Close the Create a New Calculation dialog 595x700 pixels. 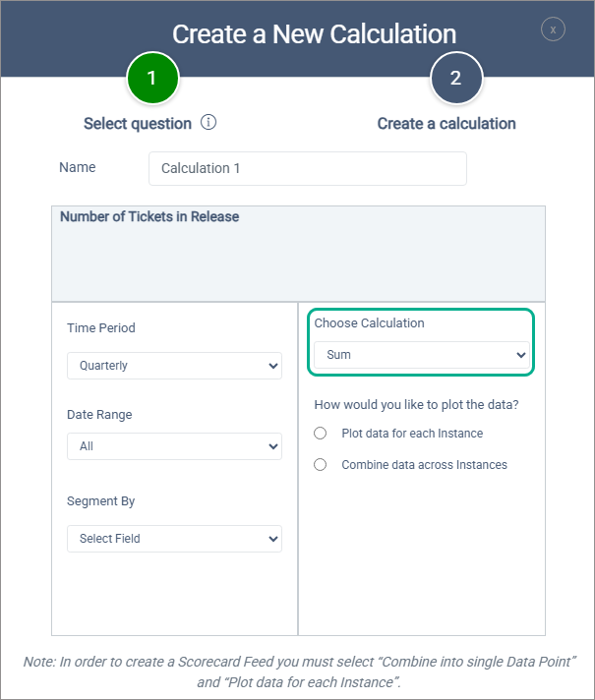pos(553,29)
